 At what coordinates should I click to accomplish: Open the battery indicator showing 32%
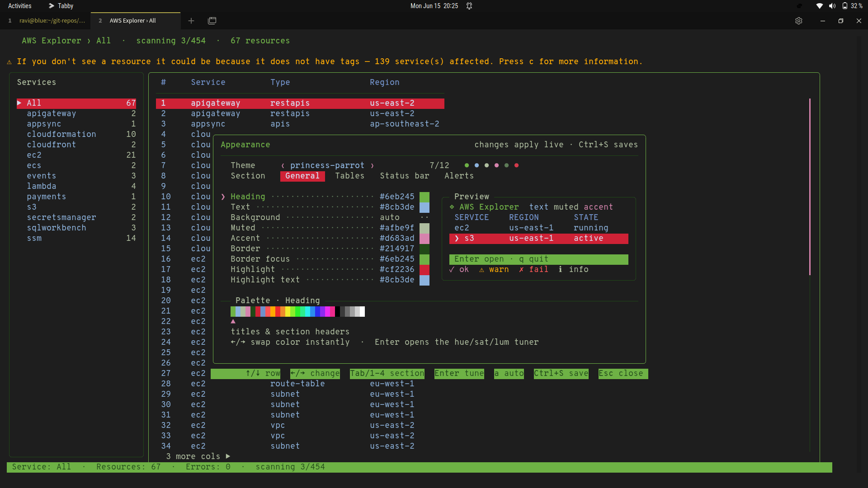point(853,6)
